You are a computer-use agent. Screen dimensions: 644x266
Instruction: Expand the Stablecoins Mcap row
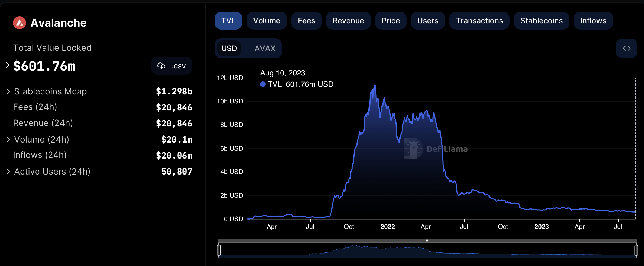9,91
